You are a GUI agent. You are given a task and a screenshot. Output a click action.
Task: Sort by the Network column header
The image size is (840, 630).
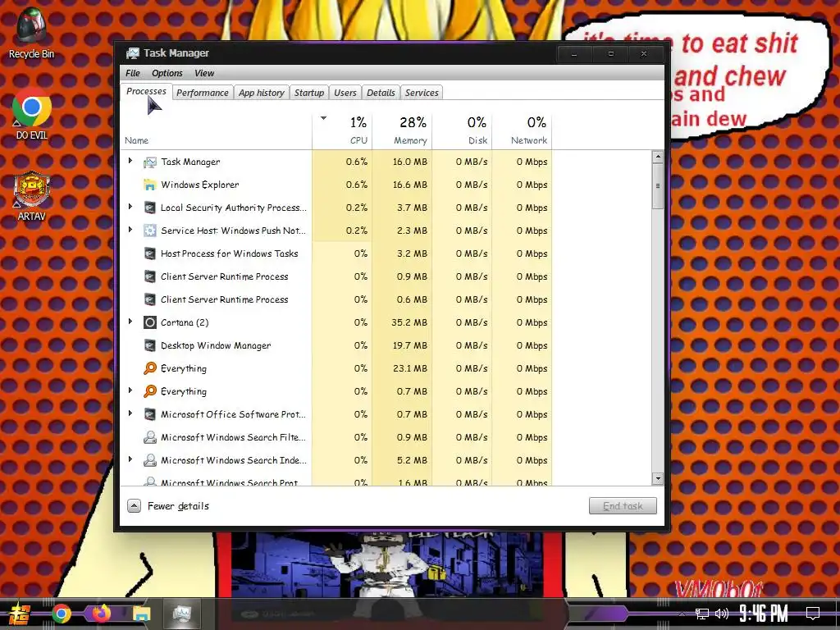(523, 131)
